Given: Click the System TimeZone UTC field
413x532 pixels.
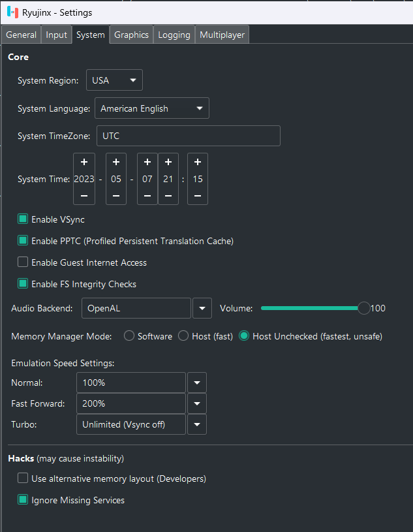Looking at the screenshot, I should pyautogui.click(x=189, y=136).
